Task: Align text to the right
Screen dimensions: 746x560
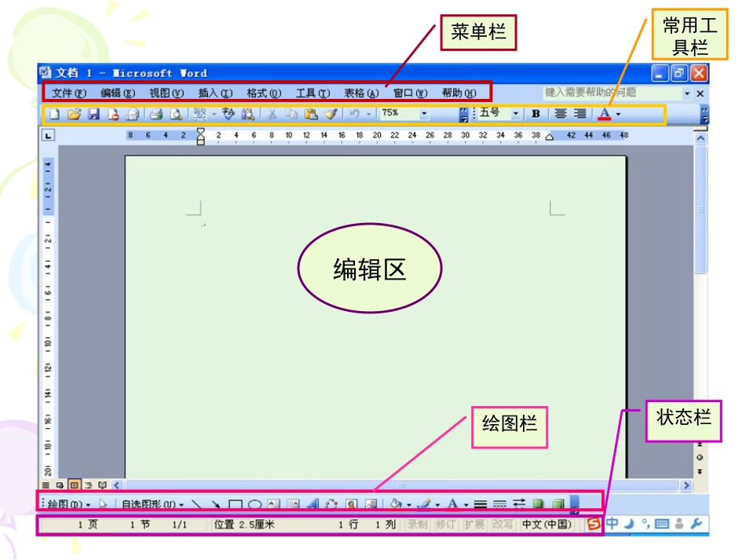Action: tap(580, 114)
